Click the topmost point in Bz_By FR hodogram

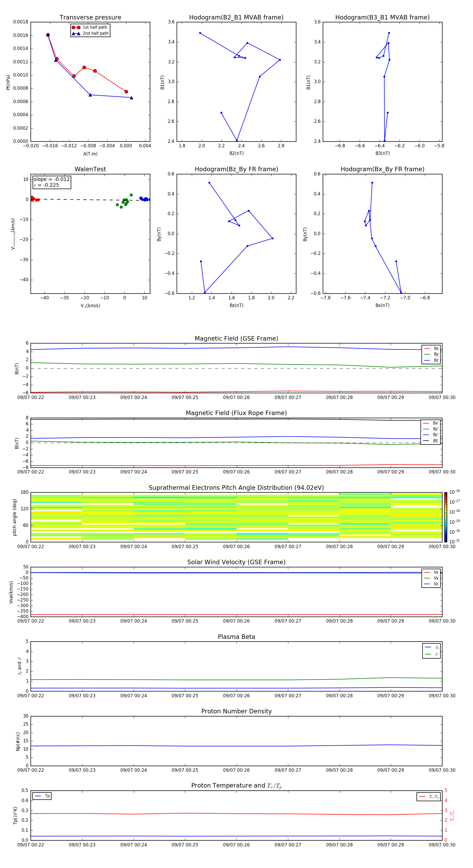point(209,183)
